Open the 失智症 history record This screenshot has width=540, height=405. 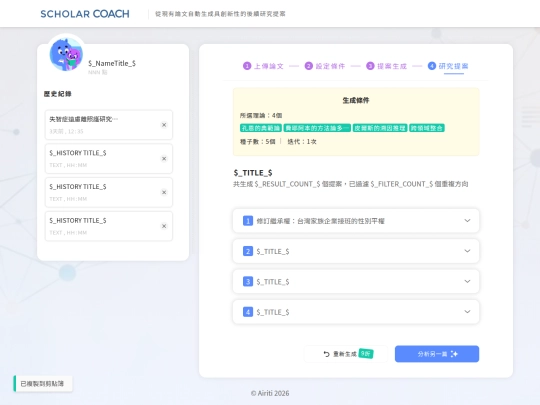(x=108, y=125)
